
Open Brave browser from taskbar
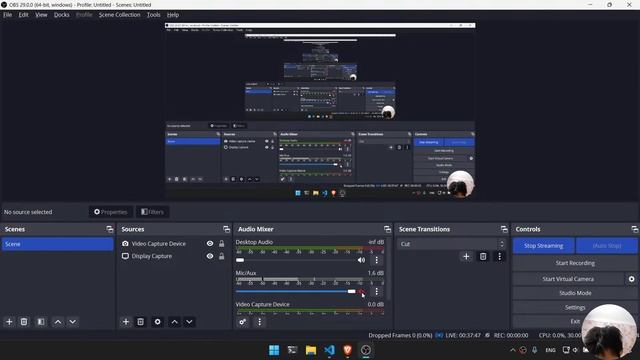click(x=348, y=350)
